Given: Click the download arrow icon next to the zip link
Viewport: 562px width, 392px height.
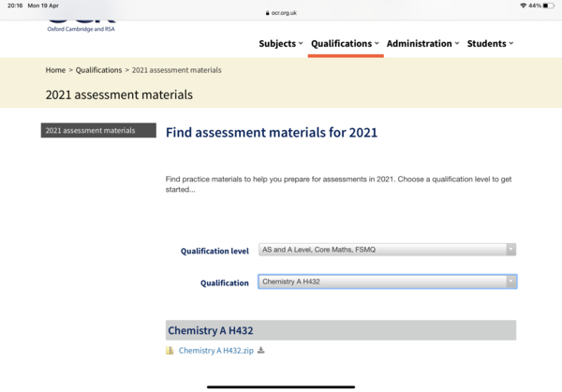Looking at the screenshot, I should pyautogui.click(x=261, y=350).
